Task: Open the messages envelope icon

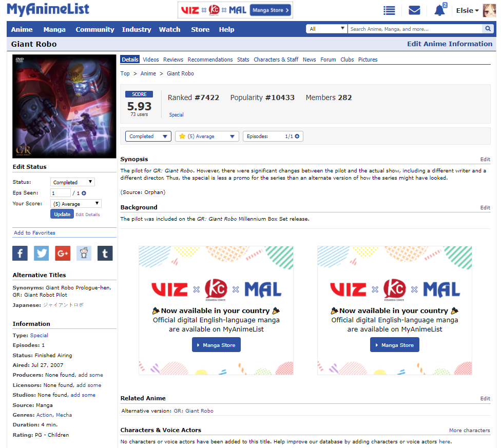Action: [414, 10]
